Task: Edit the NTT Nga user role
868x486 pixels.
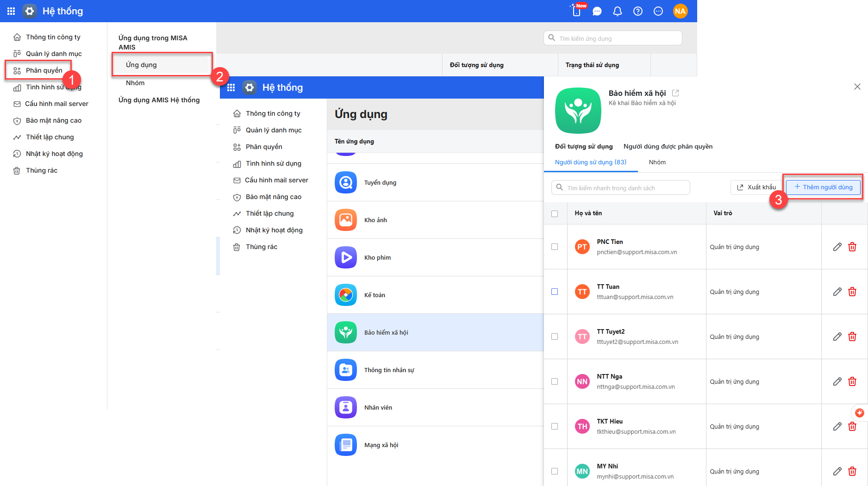Action: [837, 381]
